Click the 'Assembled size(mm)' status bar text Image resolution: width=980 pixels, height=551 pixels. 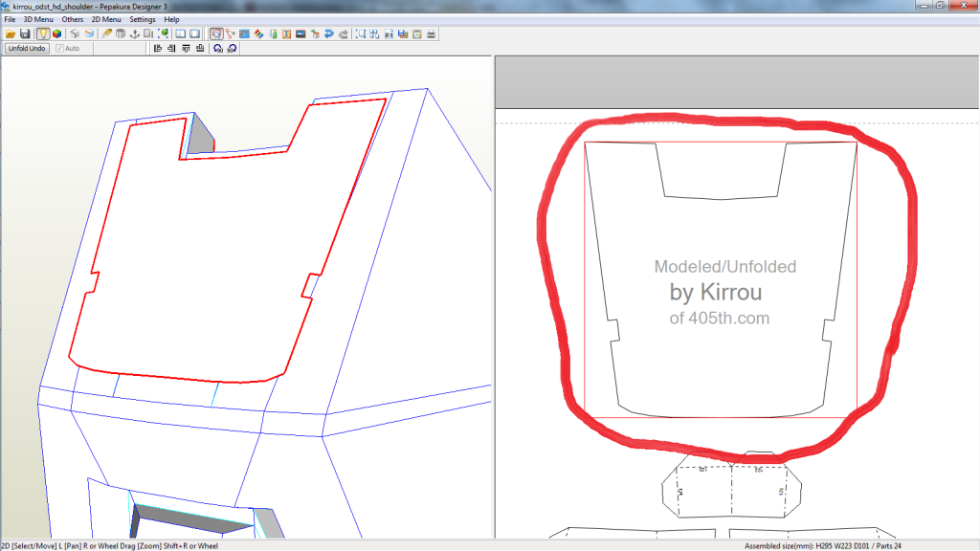(822, 546)
